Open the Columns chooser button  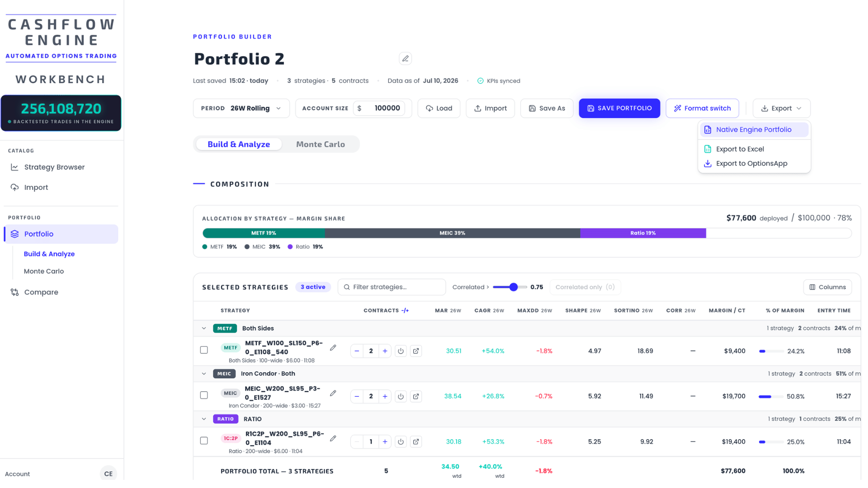[827, 287]
